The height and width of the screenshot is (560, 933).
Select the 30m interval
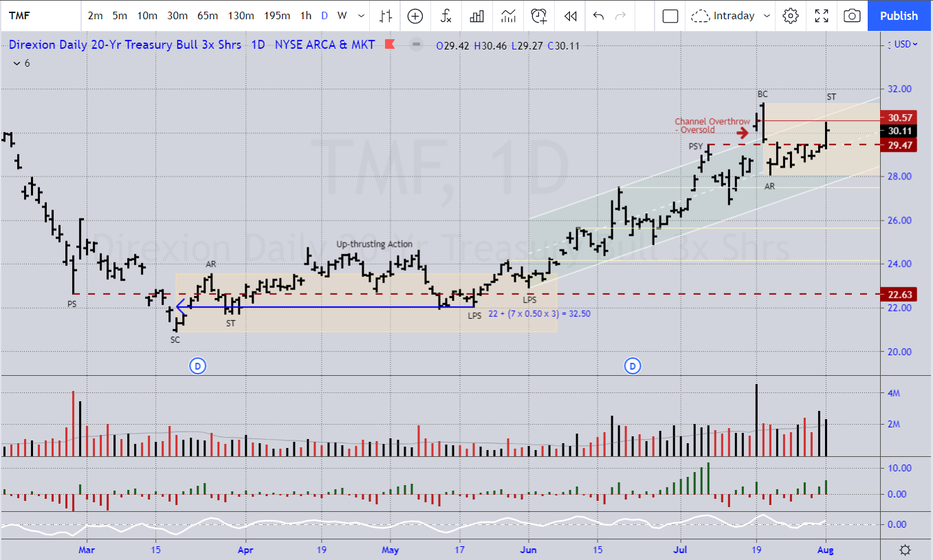point(177,16)
